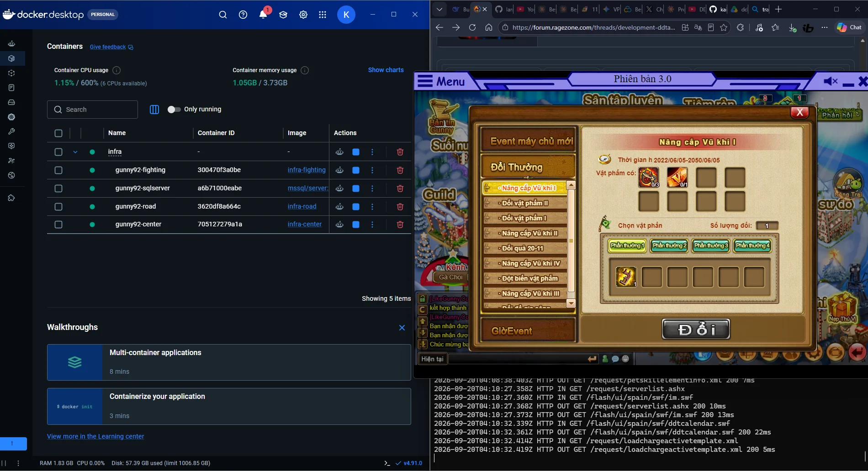Viewport: 868px width, 471px height.
Task: Mute game sound speaker icon
Action: (x=831, y=81)
